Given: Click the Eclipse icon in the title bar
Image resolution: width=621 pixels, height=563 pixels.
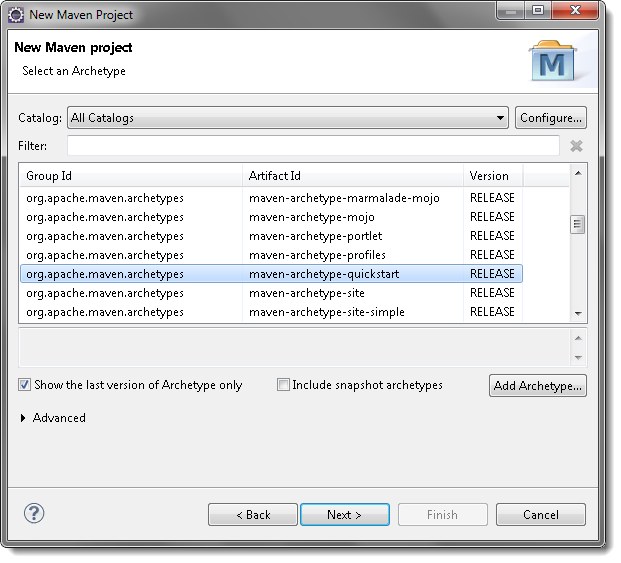Looking at the screenshot, I should [x=16, y=15].
